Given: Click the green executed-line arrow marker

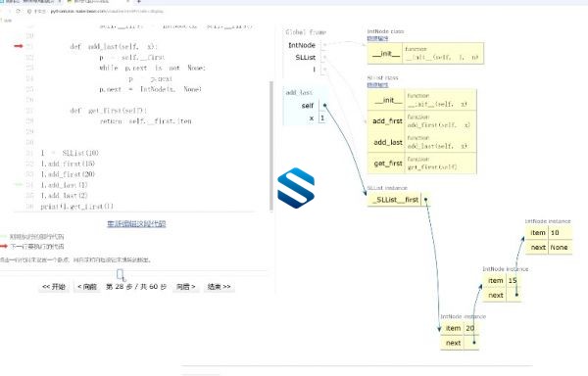Looking at the screenshot, I should (19, 185).
